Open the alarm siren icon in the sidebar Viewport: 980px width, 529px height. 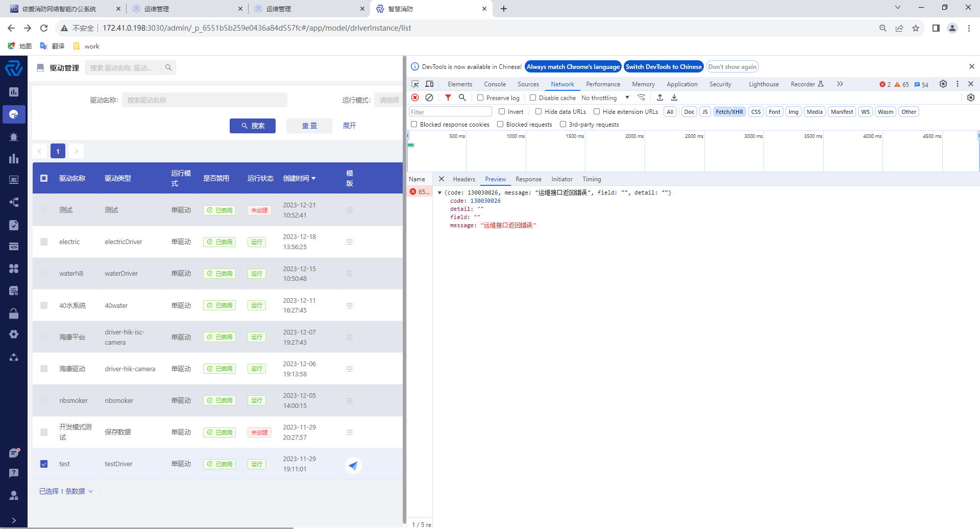point(14,136)
